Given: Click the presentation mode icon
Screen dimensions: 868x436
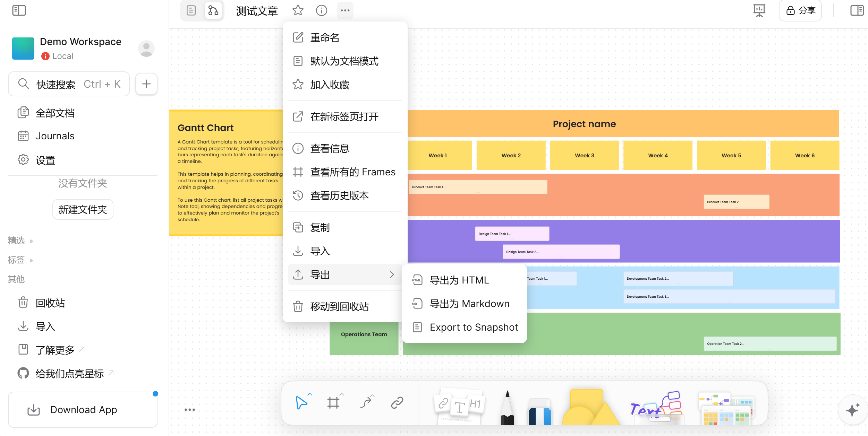Looking at the screenshot, I should coord(759,10).
